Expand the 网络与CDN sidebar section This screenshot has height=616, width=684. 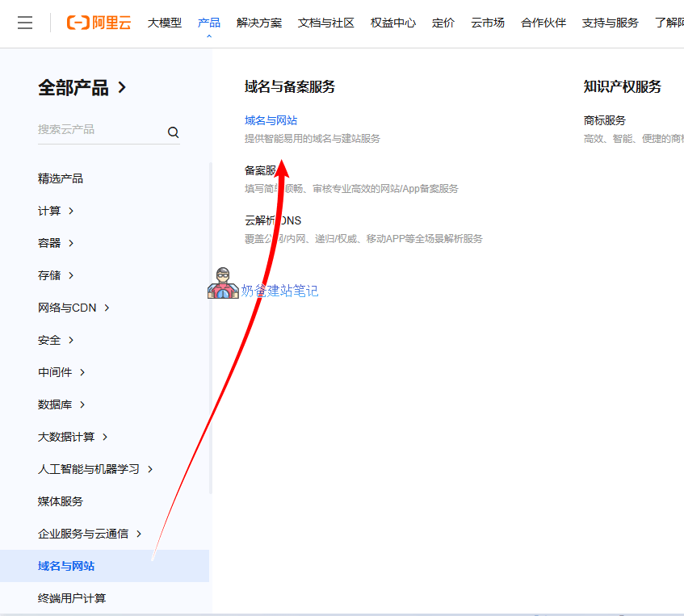tap(109, 308)
